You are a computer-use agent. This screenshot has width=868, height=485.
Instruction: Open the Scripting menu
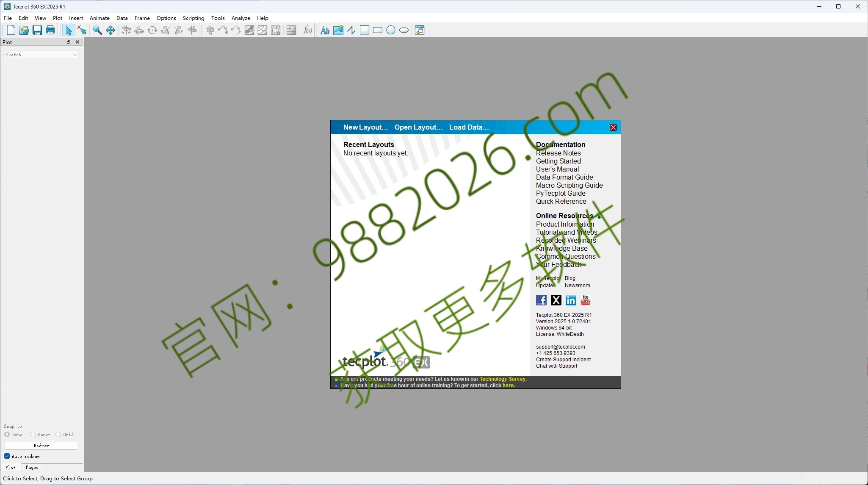click(x=194, y=18)
